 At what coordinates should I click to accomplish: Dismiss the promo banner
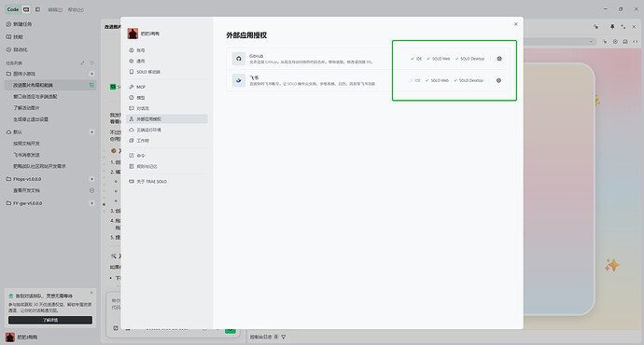(91, 293)
